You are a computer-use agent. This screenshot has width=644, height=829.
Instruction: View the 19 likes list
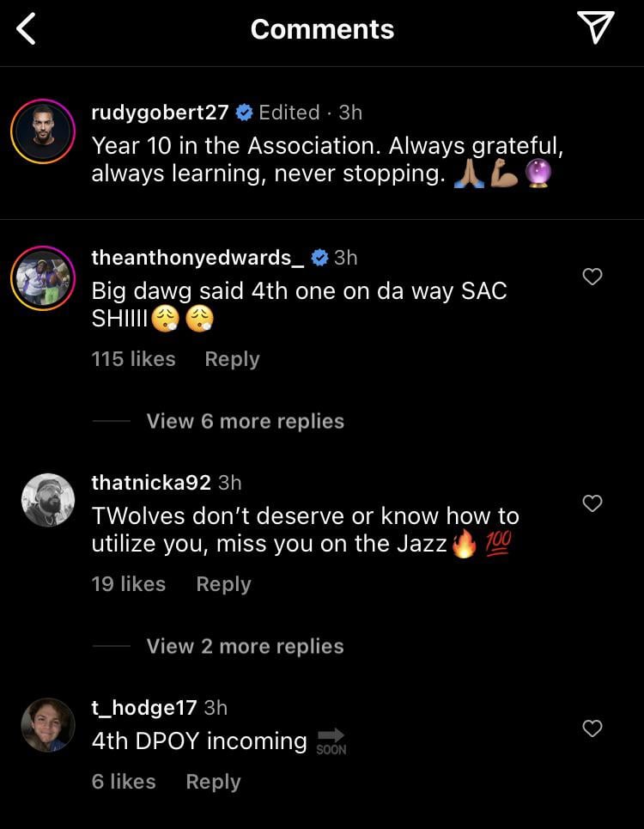(x=128, y=584)
